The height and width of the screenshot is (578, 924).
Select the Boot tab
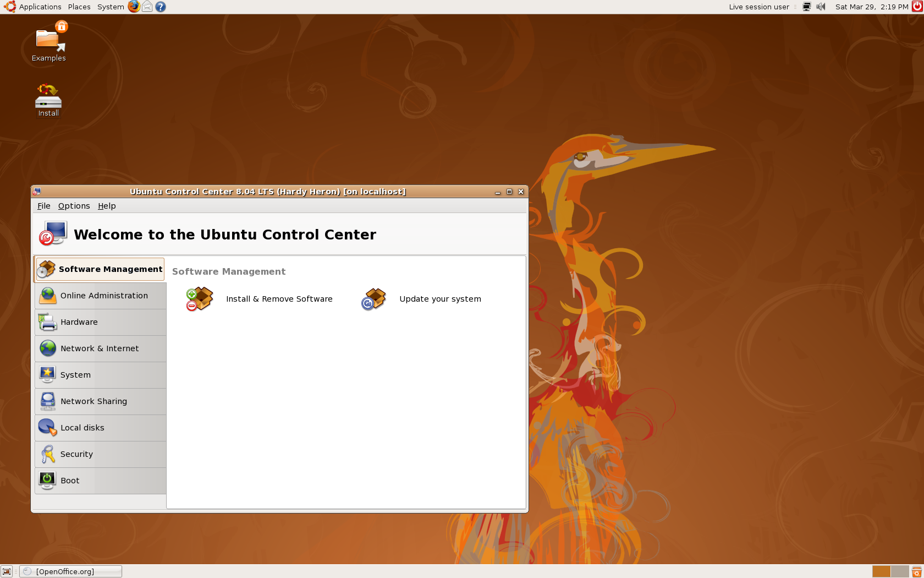(101, 481)
